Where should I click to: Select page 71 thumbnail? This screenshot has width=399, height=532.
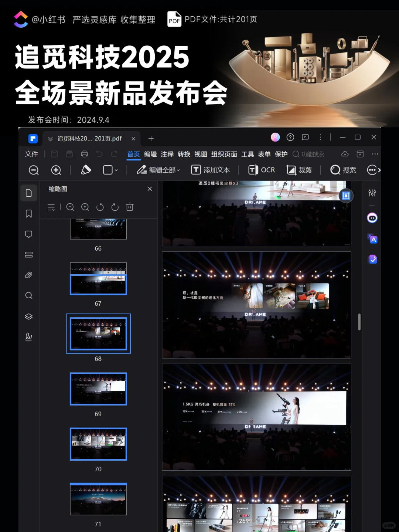point(98,499)
